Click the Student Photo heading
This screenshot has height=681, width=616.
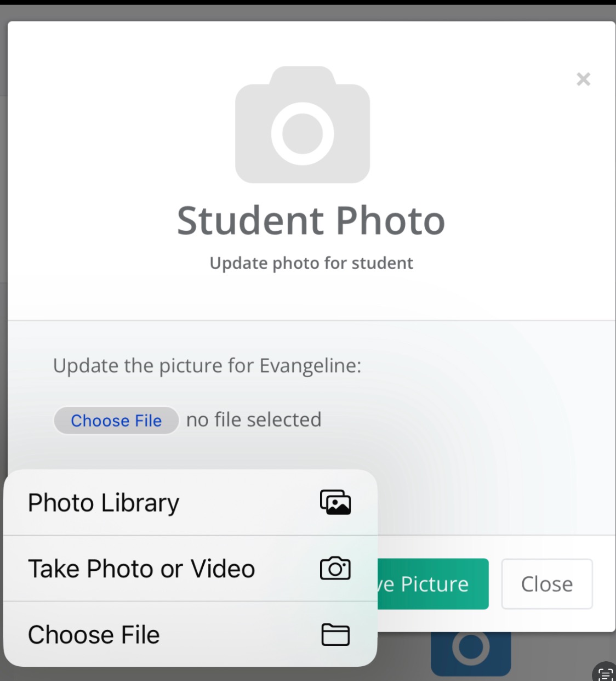point(311,220)
